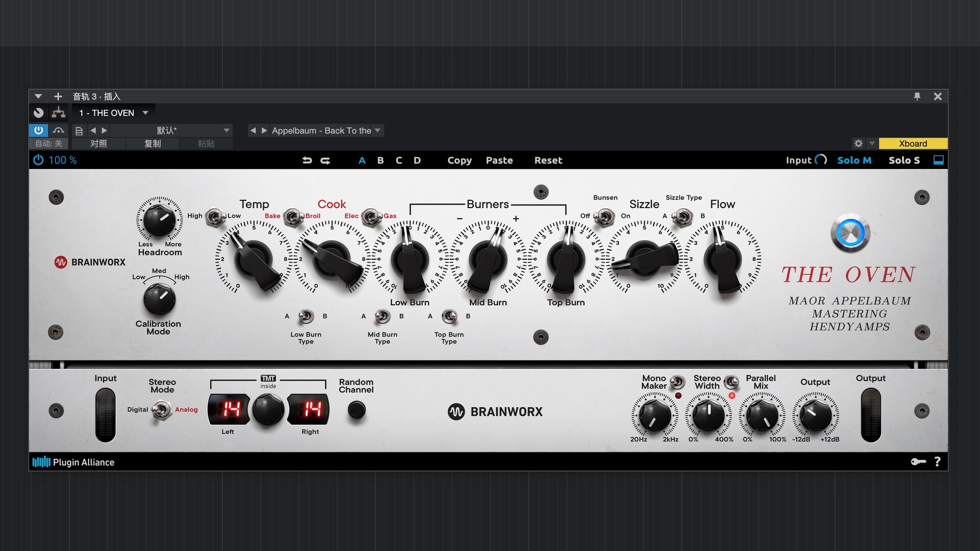Click the redo arrow in plugin toolbar
Image resolution: width=980 pixels, height=551 pixels.
325,160
